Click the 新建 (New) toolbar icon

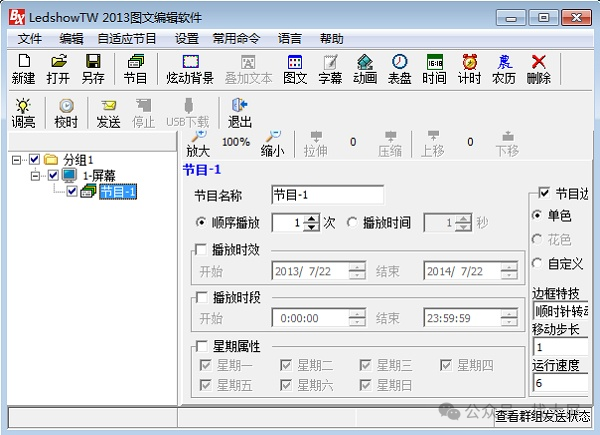coord(23,69)
